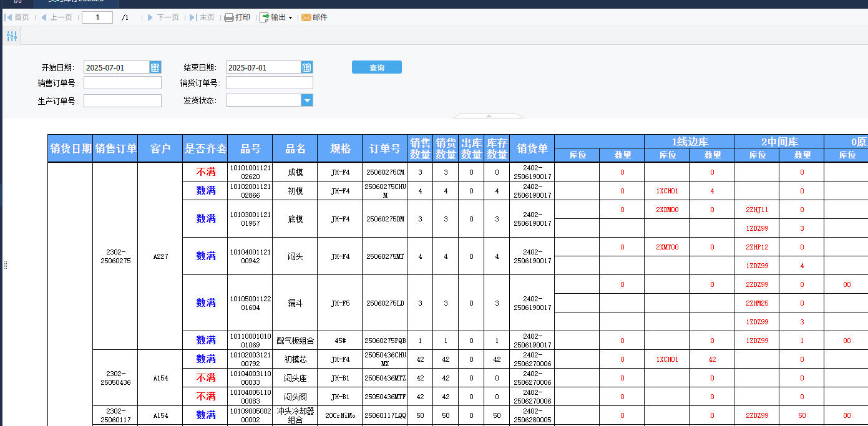Click location code 2ZHP12
Image resolution: width=868 pixels, height=426 pixels.
point(757,247)
